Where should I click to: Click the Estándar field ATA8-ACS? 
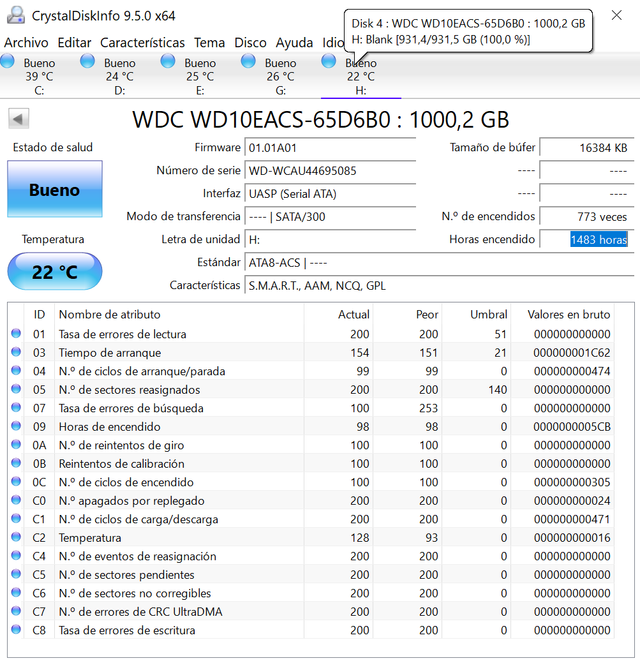[439, 263]
